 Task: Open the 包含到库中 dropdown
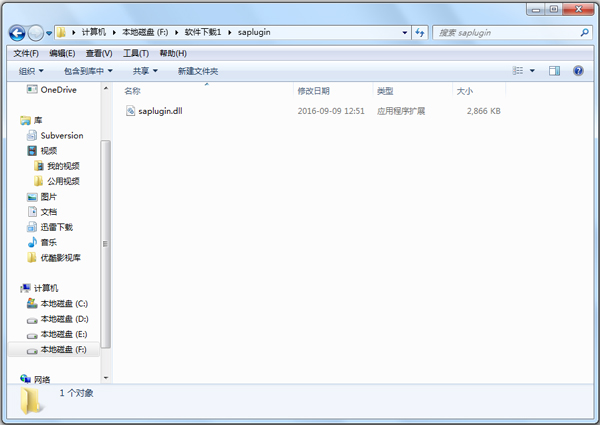tap(88, 71)
